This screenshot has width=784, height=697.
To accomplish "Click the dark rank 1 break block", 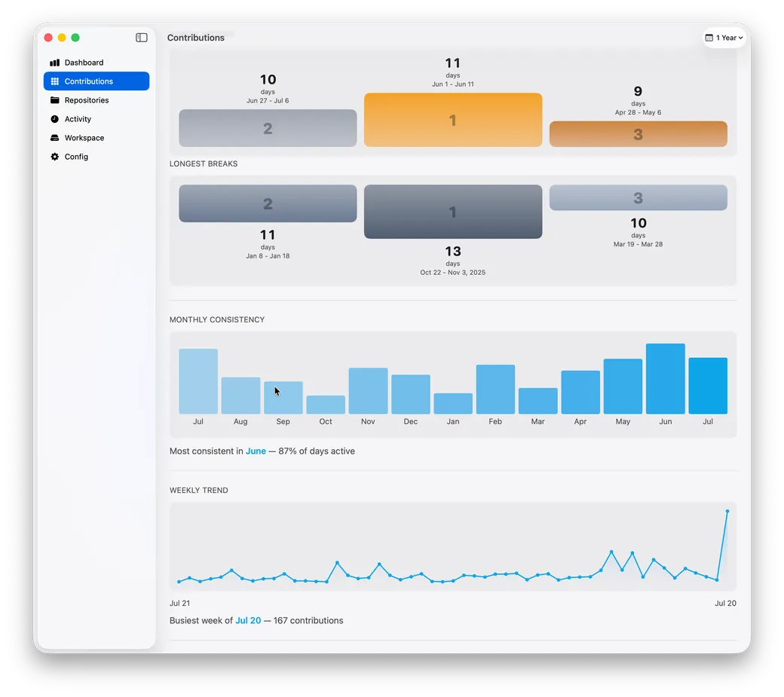I will coord(453,212).
